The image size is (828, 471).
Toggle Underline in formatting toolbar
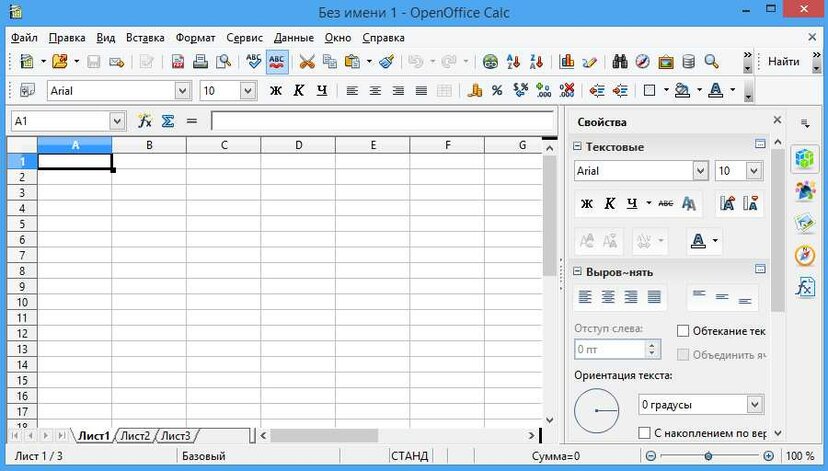pyautogui.click(x=322, y=91)
